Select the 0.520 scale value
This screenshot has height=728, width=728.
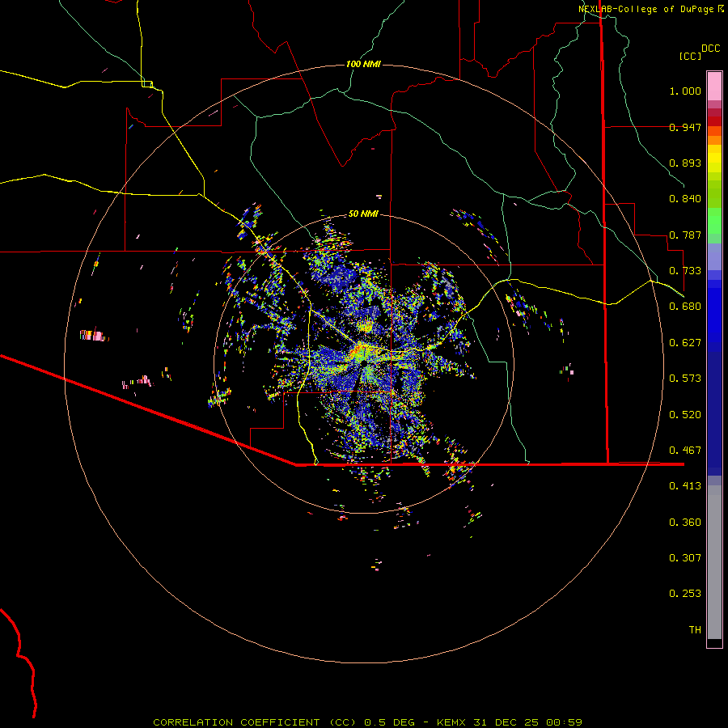point(685,415)
